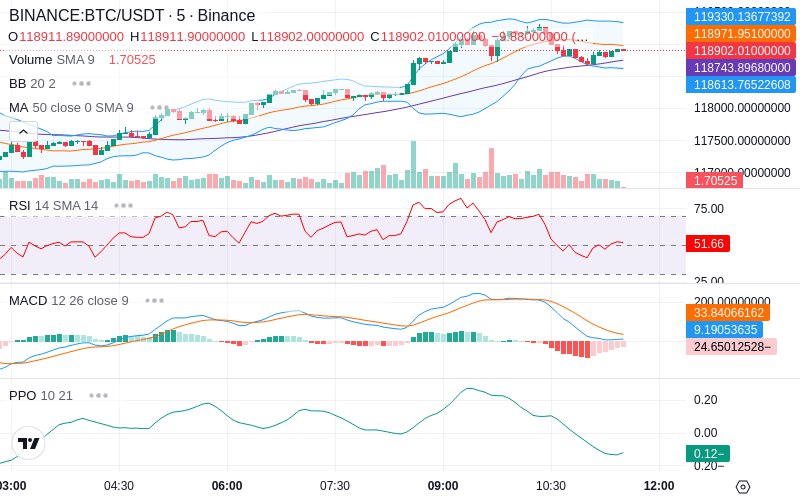Select the MA 50 close legend label
Screen dimensions: 800x500
tap(71, 108)
